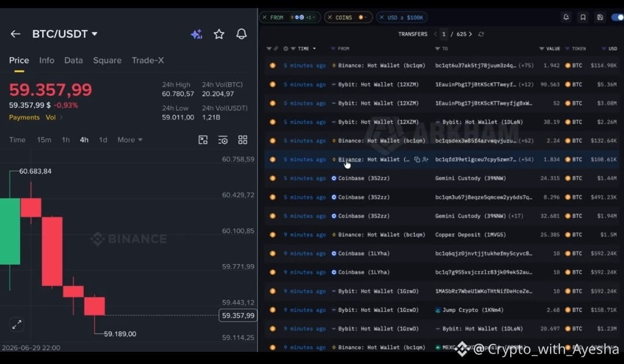
Task: Go back using the left arrow icon
Action: [15, 34]
